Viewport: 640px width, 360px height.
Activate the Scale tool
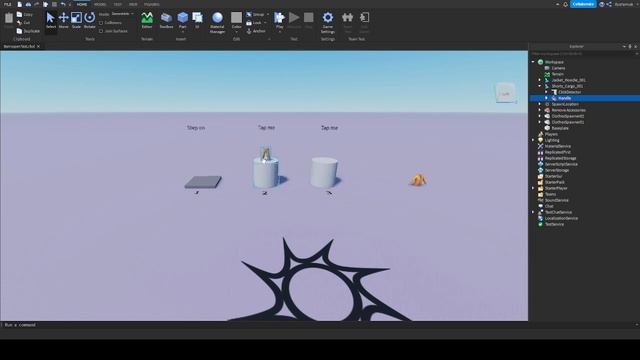(x=76, y=20)
